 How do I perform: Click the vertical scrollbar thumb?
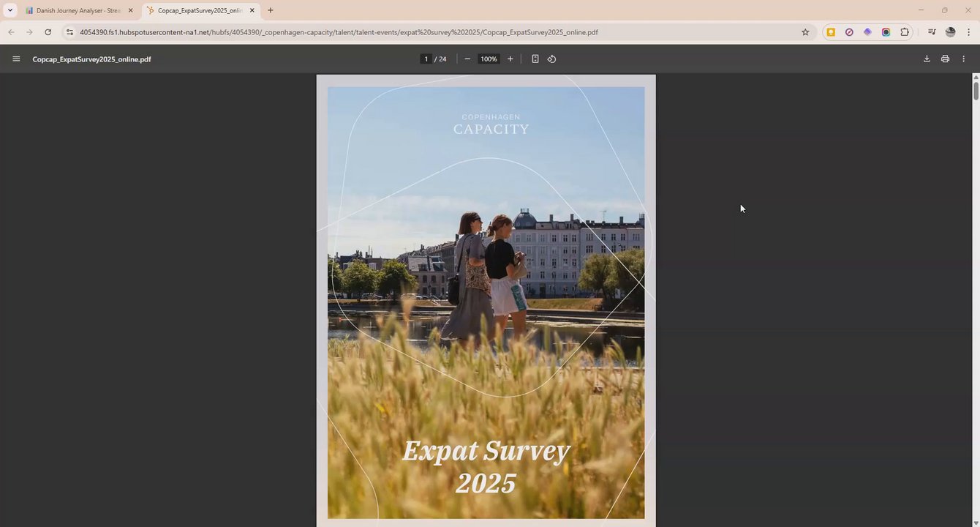[976, 91]
